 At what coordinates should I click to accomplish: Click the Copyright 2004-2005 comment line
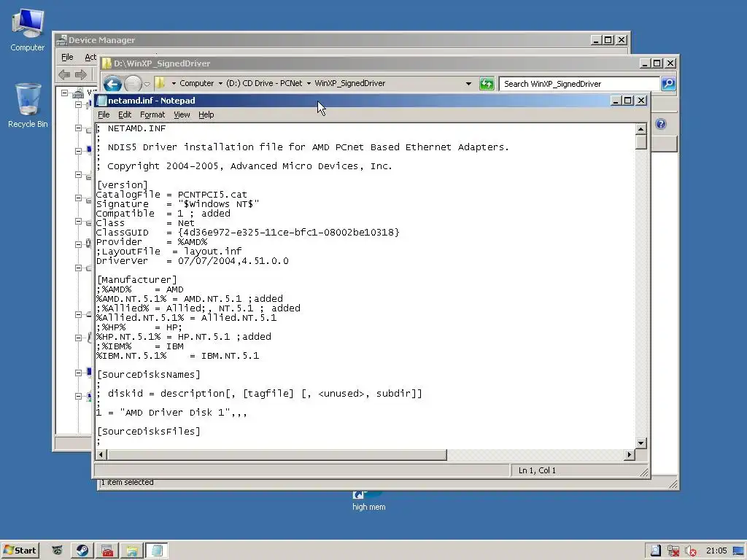[x=244, y=166]
